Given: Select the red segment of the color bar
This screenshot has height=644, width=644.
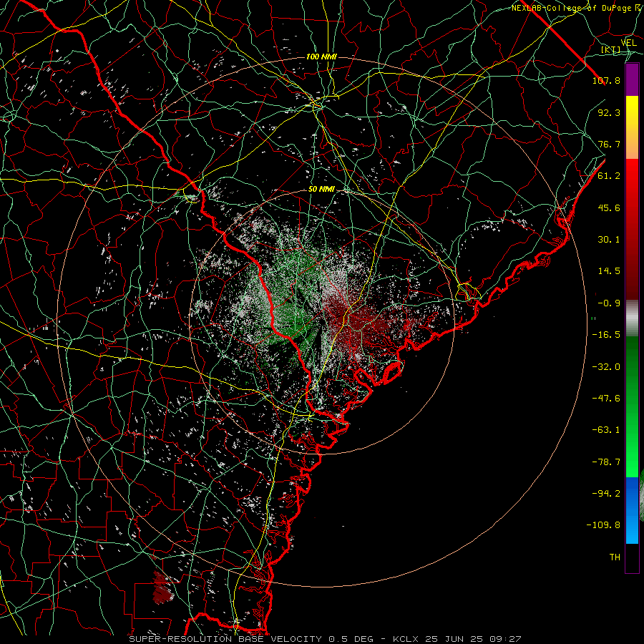Looking at the screenshot, I should pyautogui.click(x=632, y=229).
